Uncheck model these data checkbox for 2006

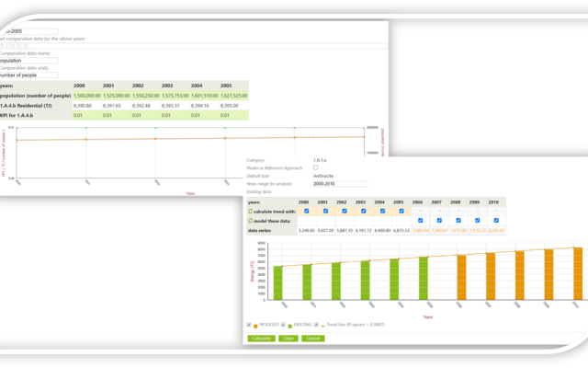point(421,221)
